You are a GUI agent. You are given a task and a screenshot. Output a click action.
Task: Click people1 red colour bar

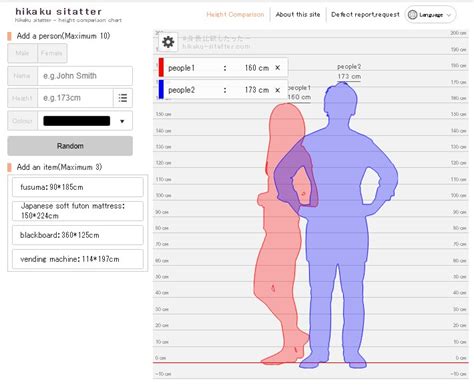click(x=161, y=68)
